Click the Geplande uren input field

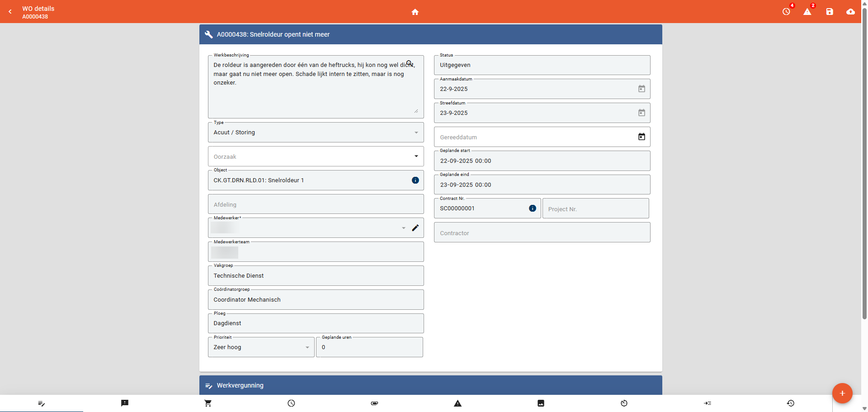pyautogui.click(x=369, y=347)
